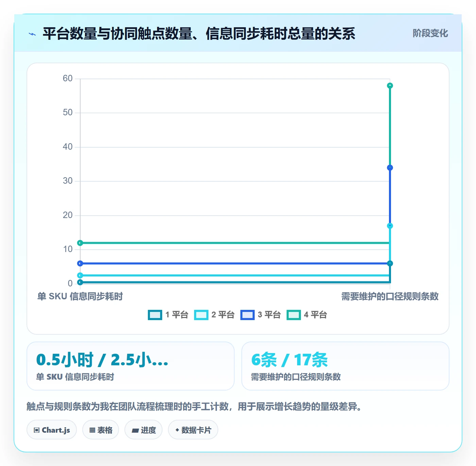Hide the 4 平台 series via its legend label

pyautogui.click(x=316, y=315)
